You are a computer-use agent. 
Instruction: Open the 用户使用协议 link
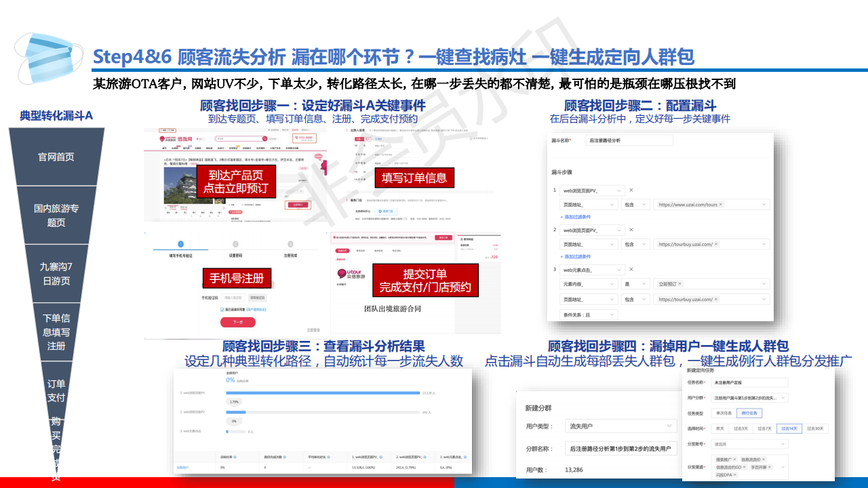pyautogui.click(x=256, y=309)
